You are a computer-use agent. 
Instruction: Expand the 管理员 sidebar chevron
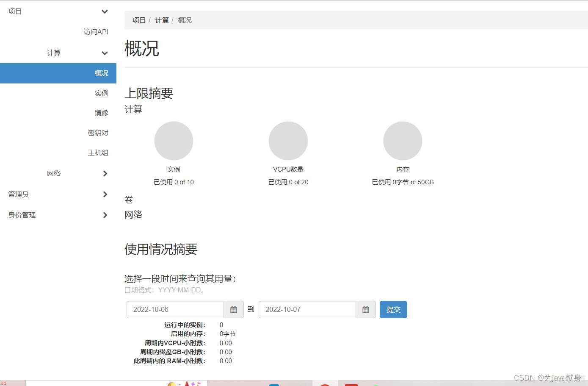pos(105,194)
